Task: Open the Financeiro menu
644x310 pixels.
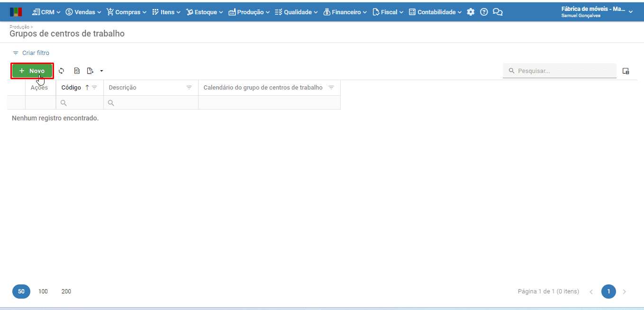Action: click(345, 12)
